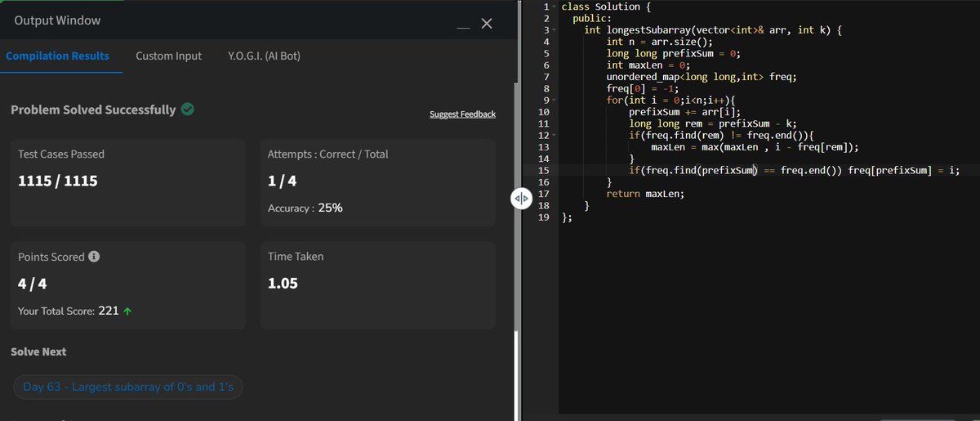Open the Points Scored info icon

pos(94,257)
